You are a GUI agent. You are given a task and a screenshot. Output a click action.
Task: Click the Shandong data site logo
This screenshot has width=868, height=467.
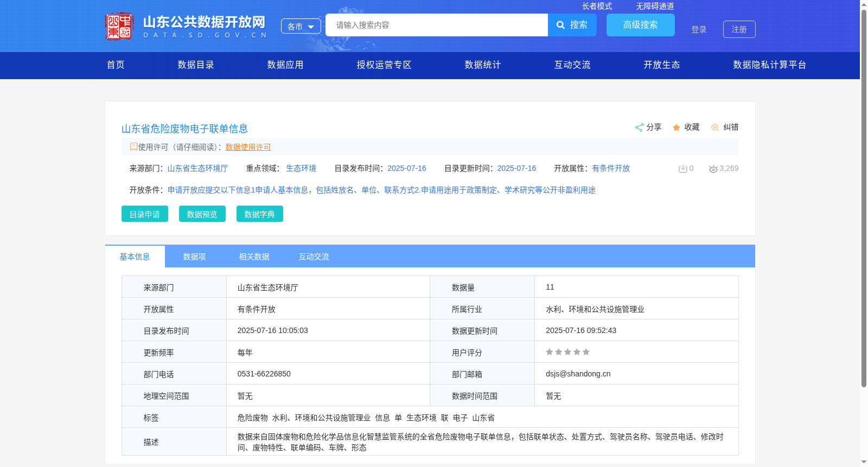pos(186,26)
